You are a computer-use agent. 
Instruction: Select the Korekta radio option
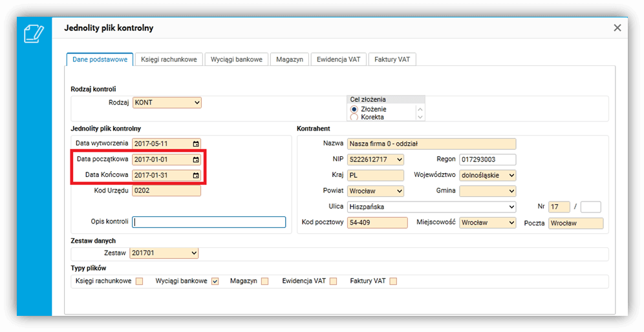[354, 117]
